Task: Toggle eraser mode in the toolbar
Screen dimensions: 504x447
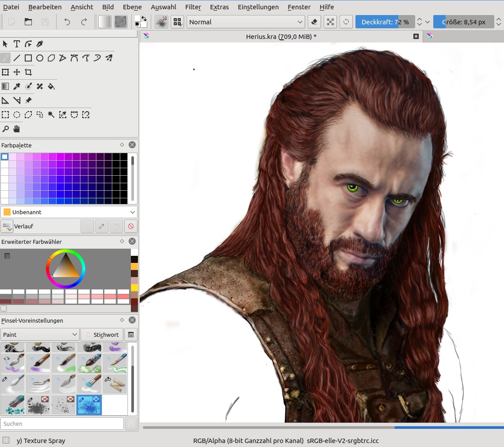Action: [314, 22]
